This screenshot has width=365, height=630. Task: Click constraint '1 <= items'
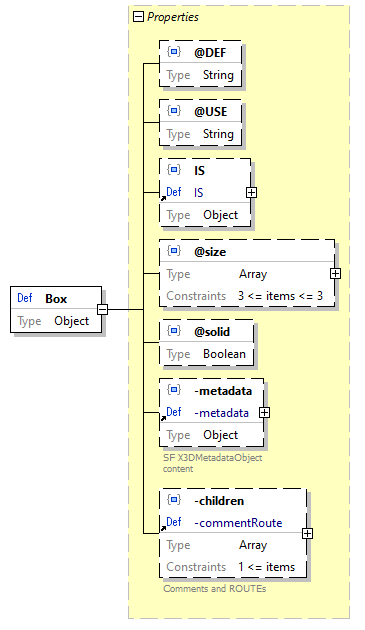[267, 567]
